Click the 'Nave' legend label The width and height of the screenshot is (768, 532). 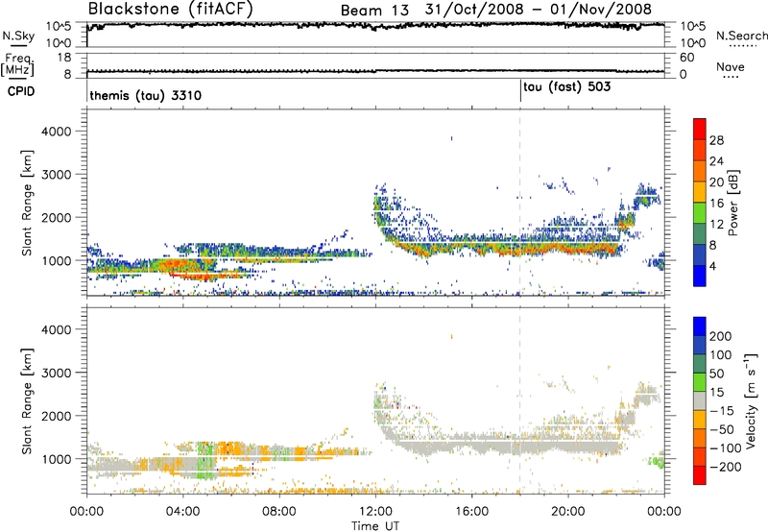[x=731, y=66]
